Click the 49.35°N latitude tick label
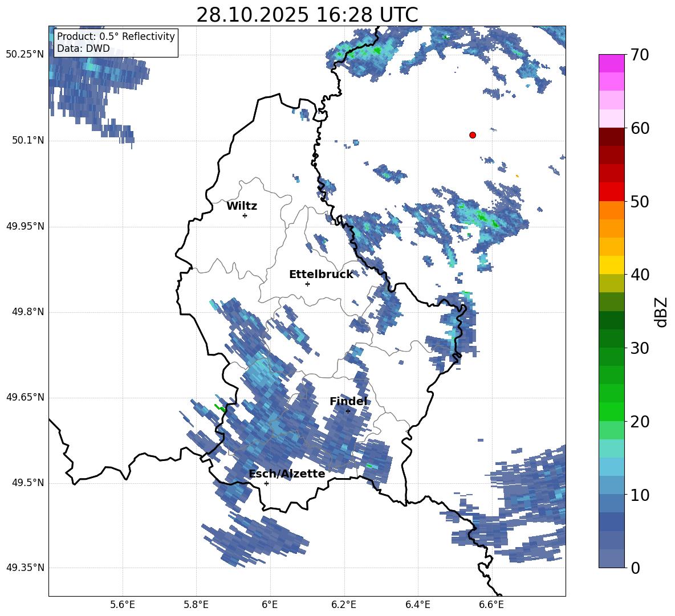This screenshot has width=675, height=616. tap(25, 568)
